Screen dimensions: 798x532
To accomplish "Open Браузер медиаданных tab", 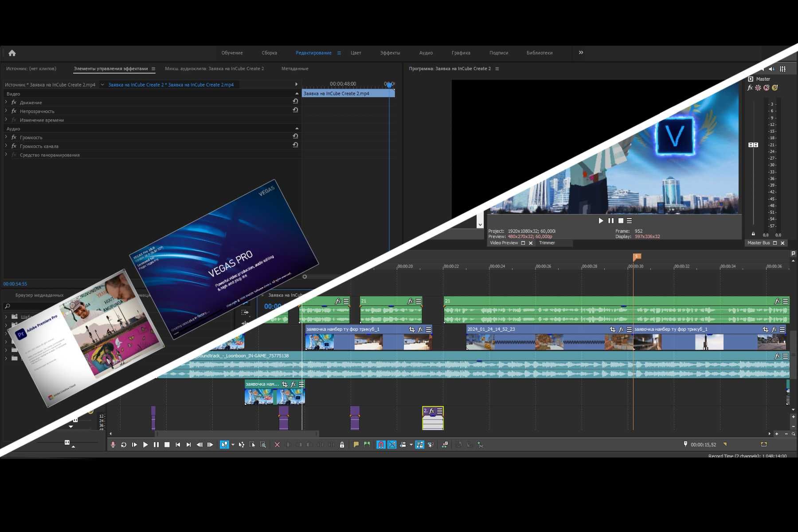I will (39, 295).
